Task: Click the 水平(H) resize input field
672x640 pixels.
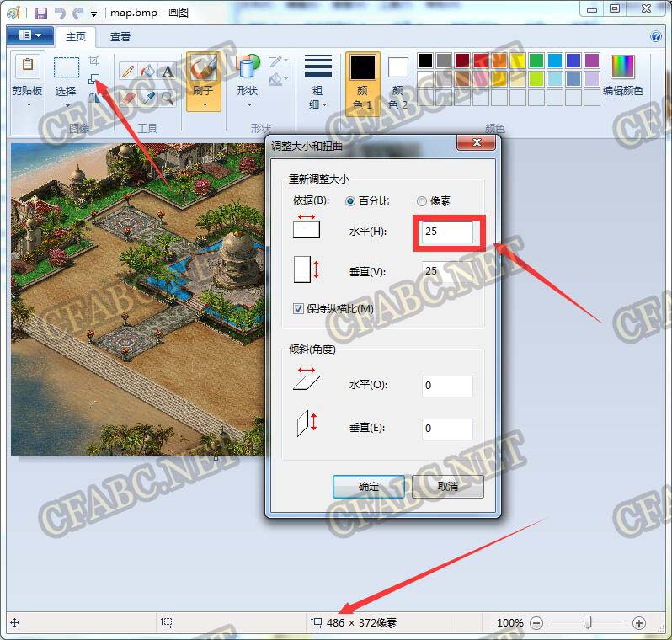Action: pos(447,232)
